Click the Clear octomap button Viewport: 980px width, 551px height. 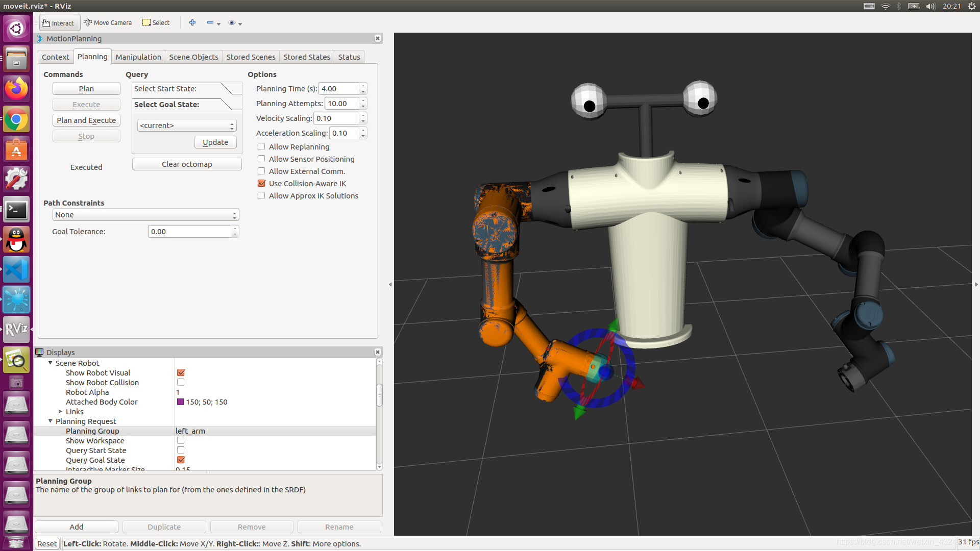pos(187,164)
